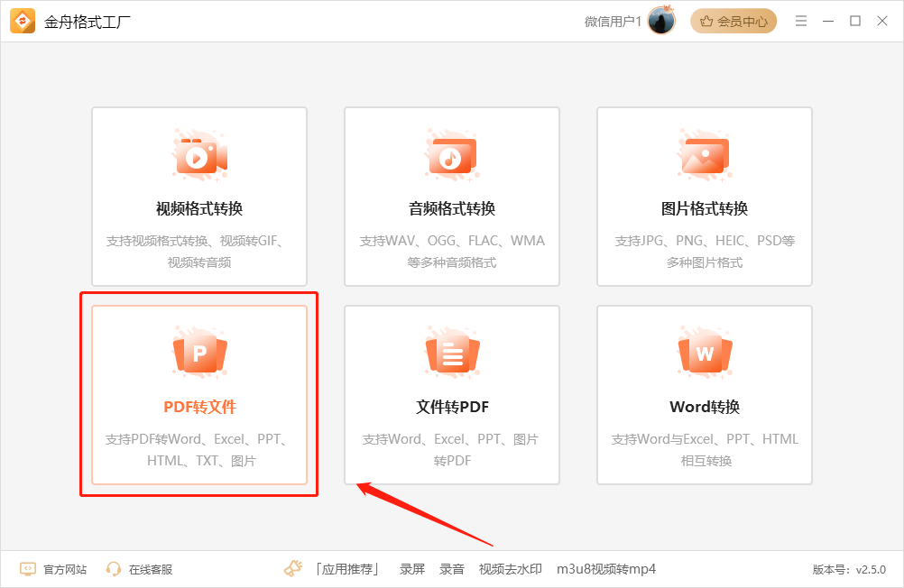Click the Word转换 W icon

pos(705,353)
